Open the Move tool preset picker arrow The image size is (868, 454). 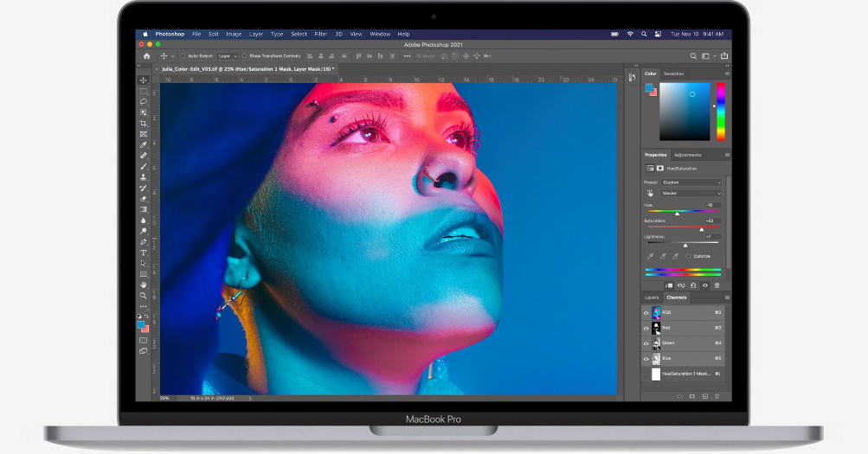[173, 56]
